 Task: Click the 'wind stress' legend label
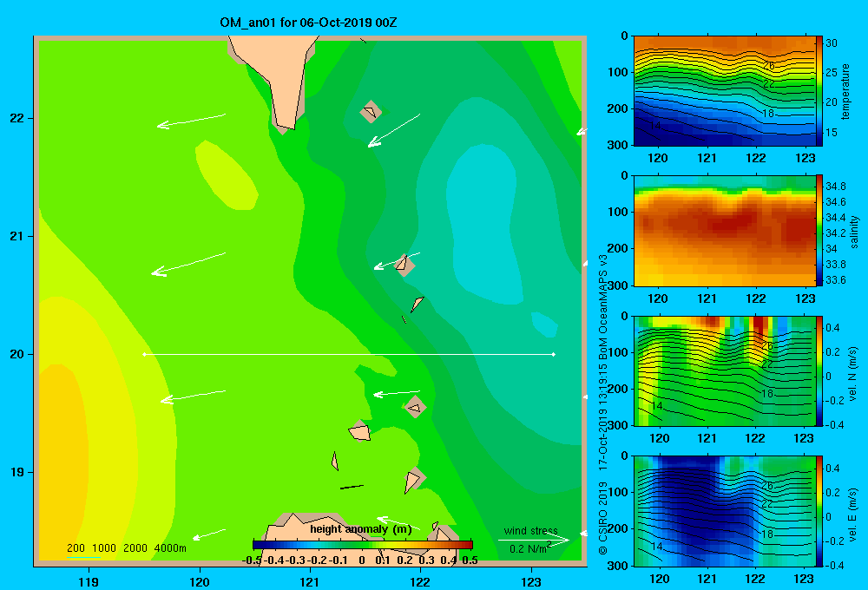pyautogui.click(x=531, y=530)
